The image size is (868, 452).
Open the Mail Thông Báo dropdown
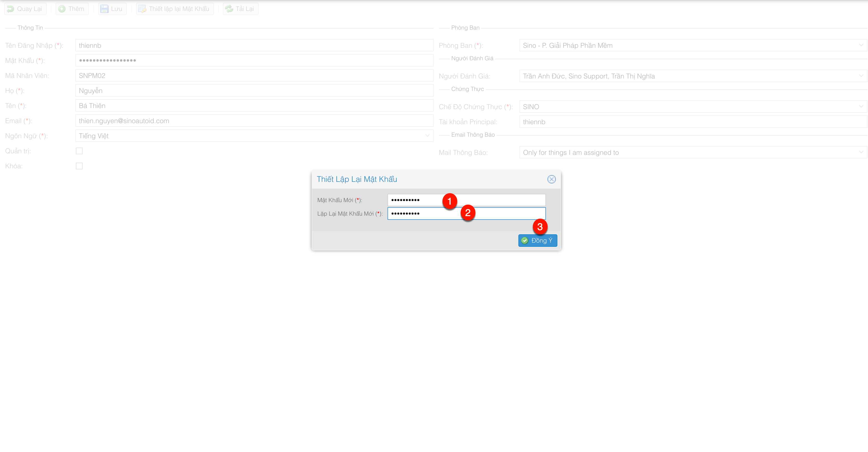point(861,152)
